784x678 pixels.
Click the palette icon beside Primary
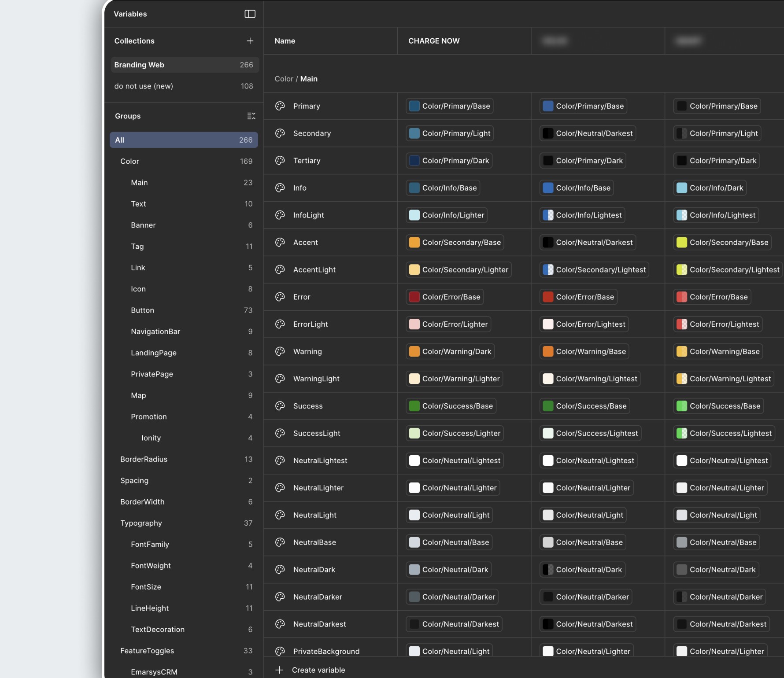[x=280, y=106]
